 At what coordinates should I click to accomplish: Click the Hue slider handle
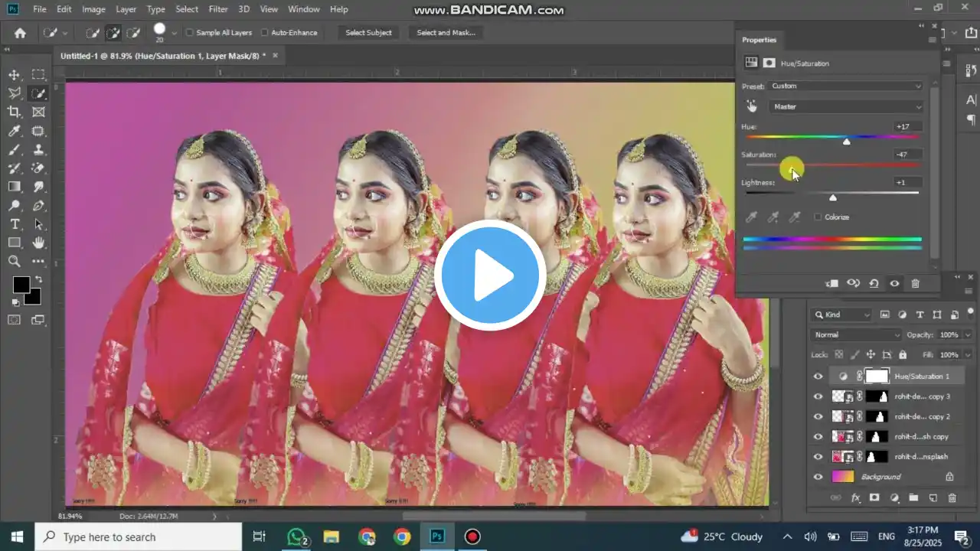point(846,142)
